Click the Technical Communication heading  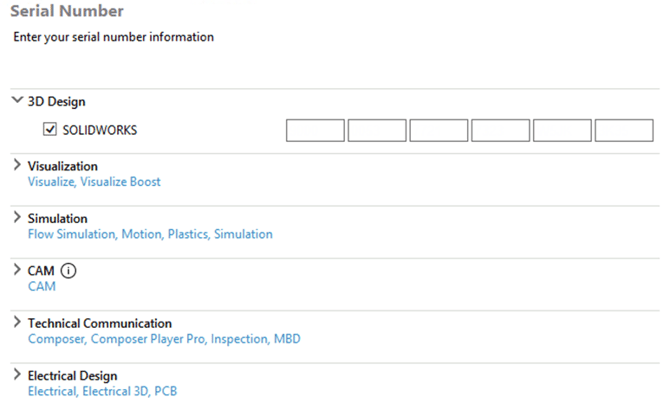click(x=100, y=323)
